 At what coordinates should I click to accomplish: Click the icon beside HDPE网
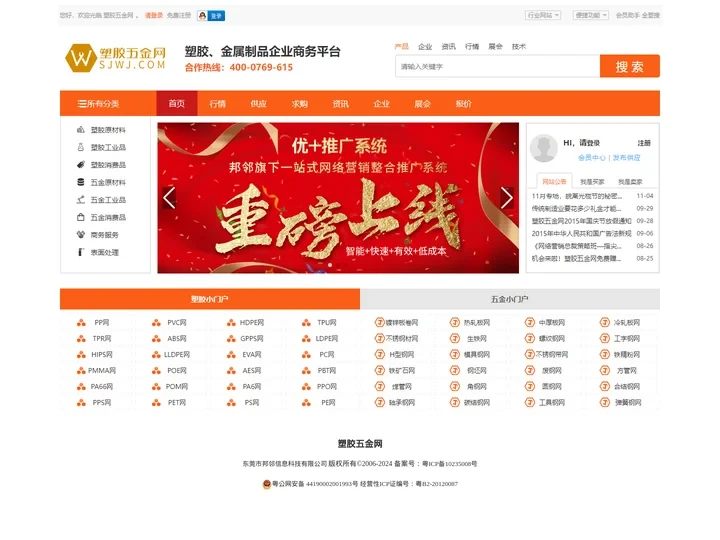click(231, 323)
